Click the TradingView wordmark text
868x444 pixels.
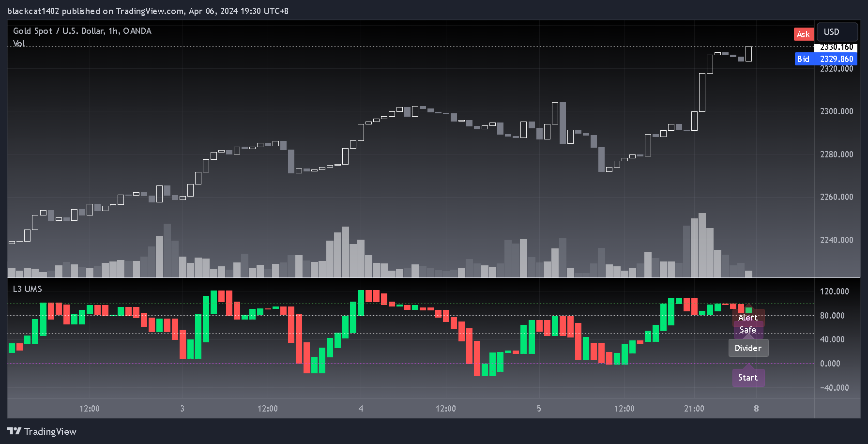tap(50, 431)
